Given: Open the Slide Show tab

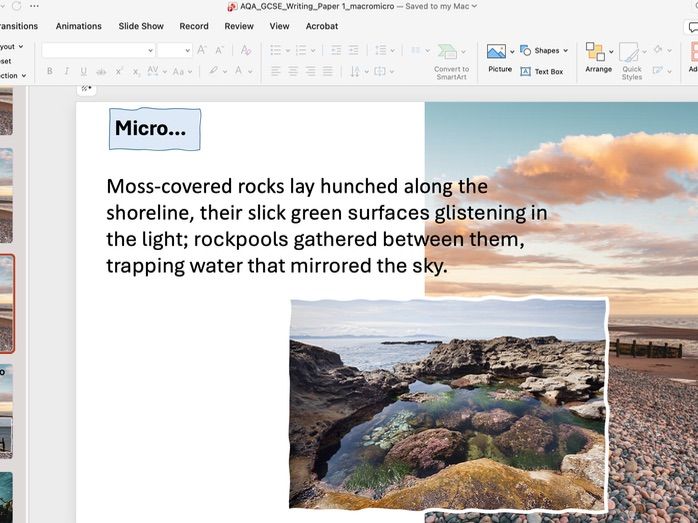Looking at the screenshot, I should pyautogui.click(x=141, y=26).
